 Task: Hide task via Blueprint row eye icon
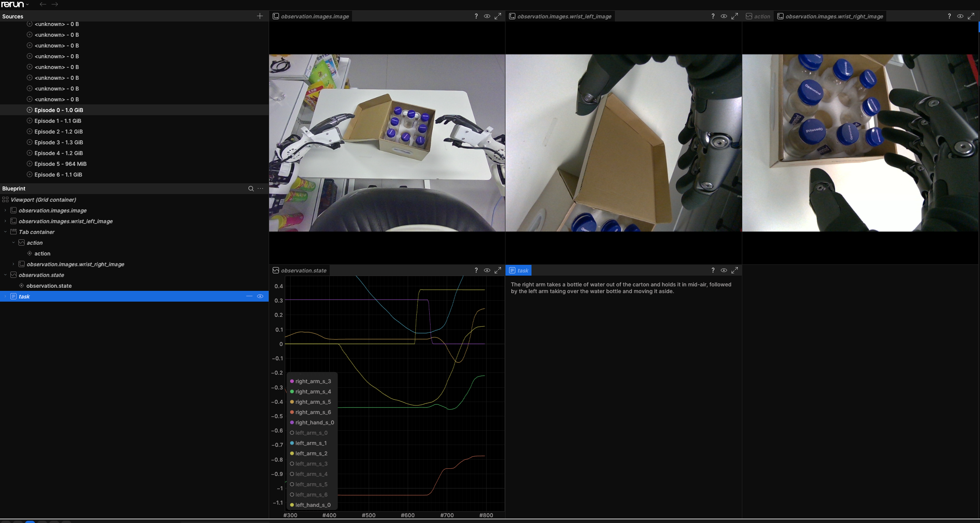tap(260, 296)
